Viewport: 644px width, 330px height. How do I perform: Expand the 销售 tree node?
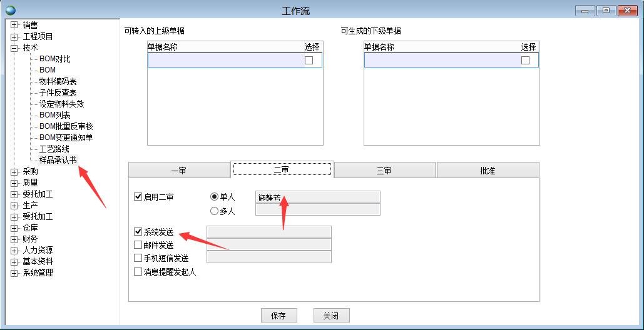tap(14, 25)
